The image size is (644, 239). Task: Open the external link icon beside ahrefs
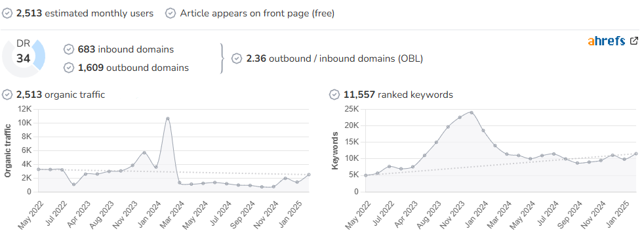634,41
